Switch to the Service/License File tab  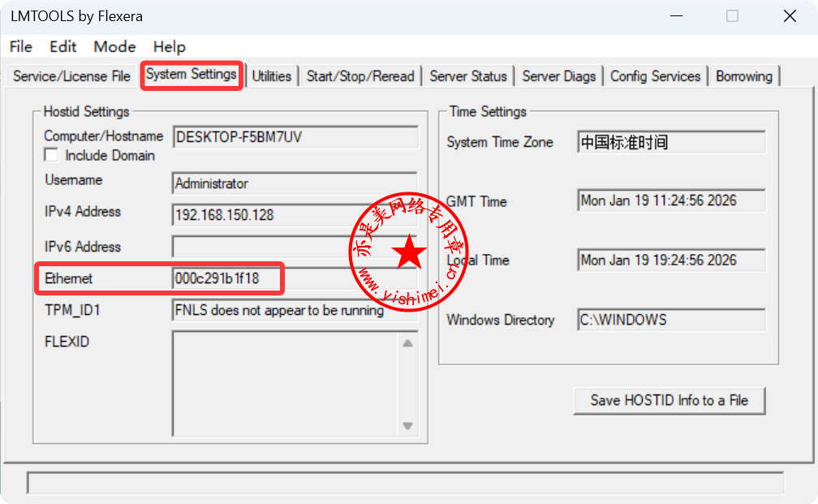pyautogui.click(x=71, y=76)
